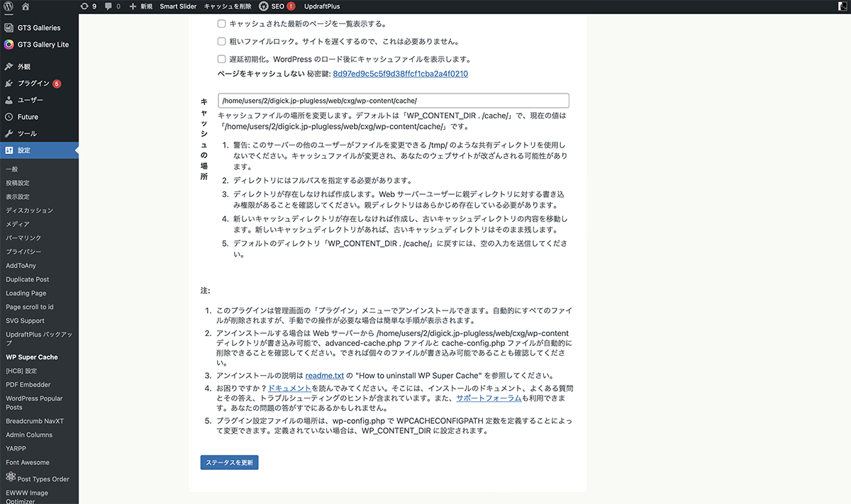Open GT3 Gallery Lite sidebar icon
The height and width of the screenshot is (504, 851).
(9, 45)
